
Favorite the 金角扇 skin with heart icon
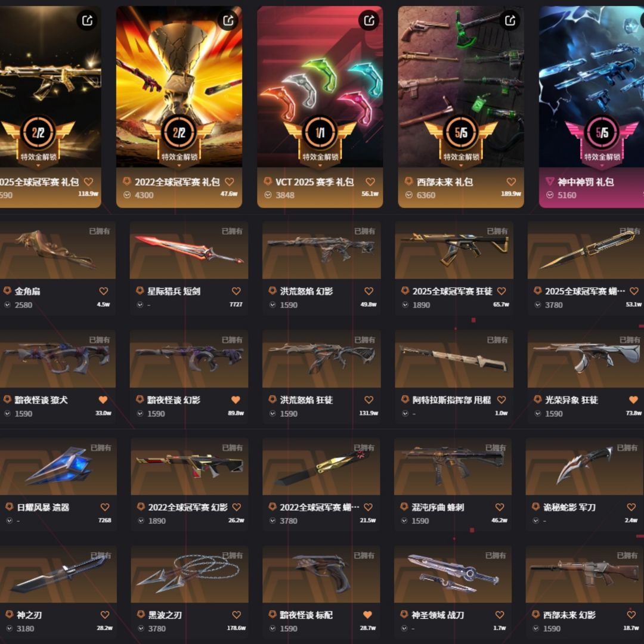pyautogui.click(x=104, y=291)
